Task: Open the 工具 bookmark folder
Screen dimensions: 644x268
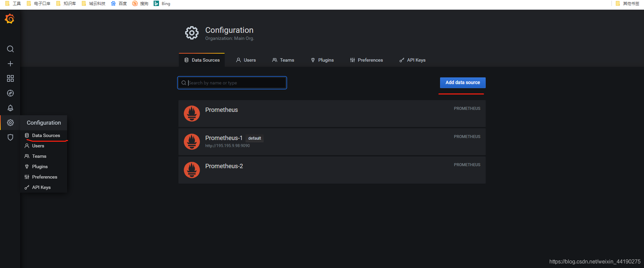Action: click(x=13, y=3)
